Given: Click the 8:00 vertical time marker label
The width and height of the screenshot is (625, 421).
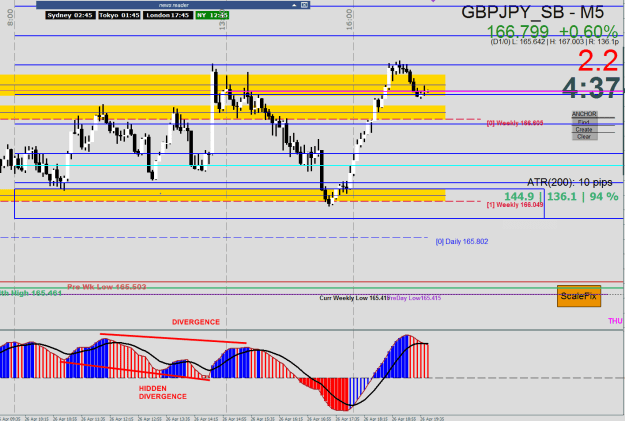Looking at the screenshot, I should point(10,18).
